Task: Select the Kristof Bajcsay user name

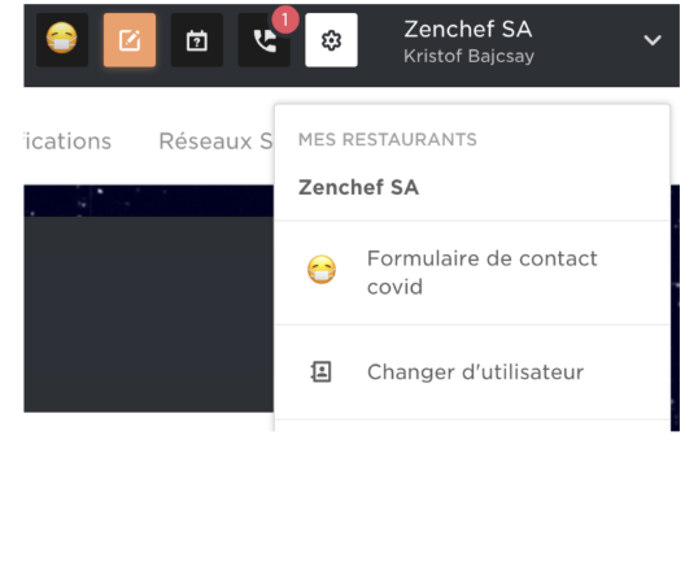Action: 469,57
